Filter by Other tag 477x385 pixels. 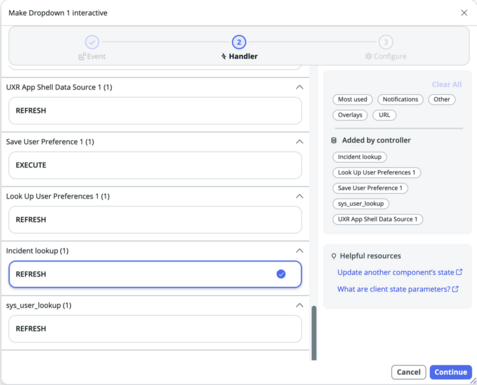442,99
